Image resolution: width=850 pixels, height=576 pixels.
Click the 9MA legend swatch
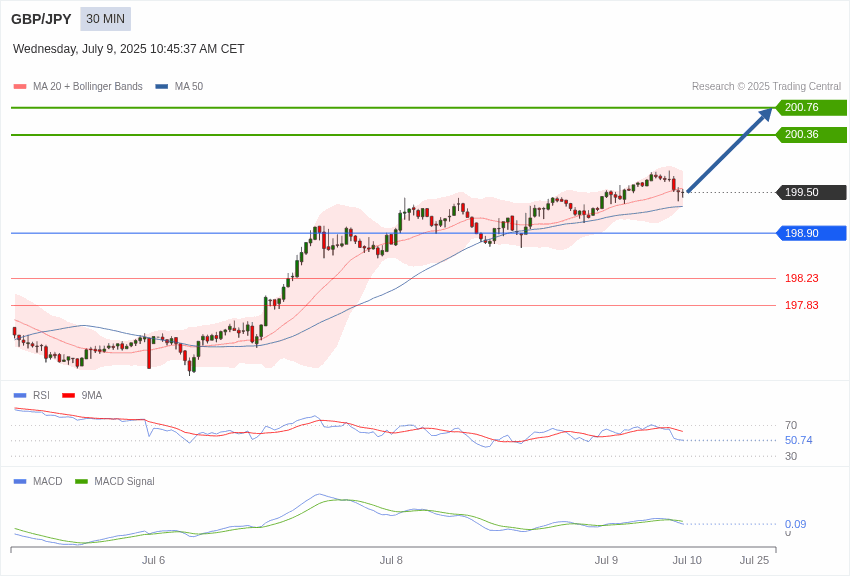click(x=68, y=396)
